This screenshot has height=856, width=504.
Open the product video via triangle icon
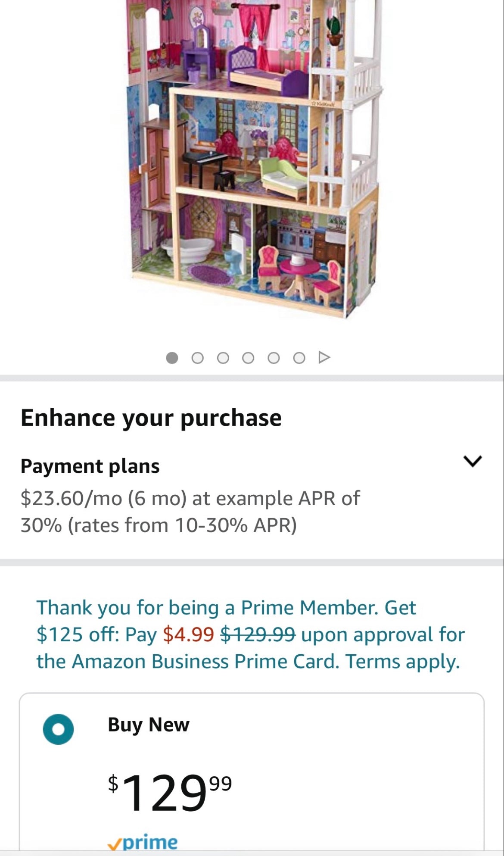coord(324,358)
